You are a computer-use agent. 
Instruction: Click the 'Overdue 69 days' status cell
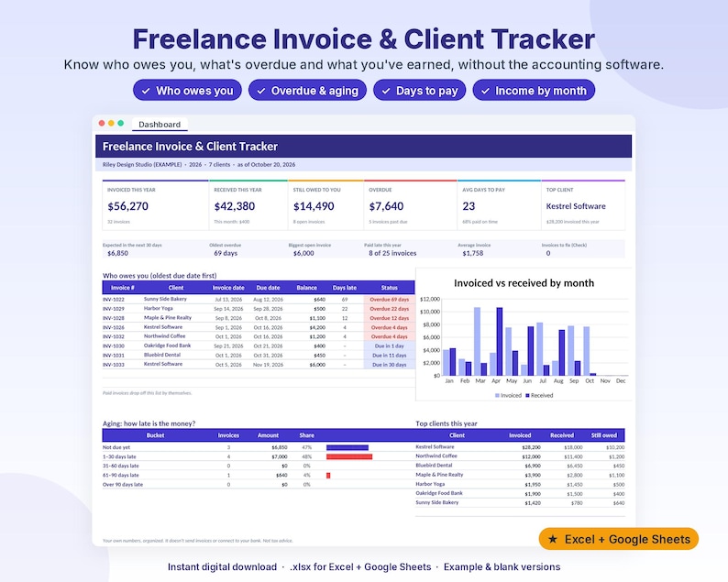tap(389, 300)
